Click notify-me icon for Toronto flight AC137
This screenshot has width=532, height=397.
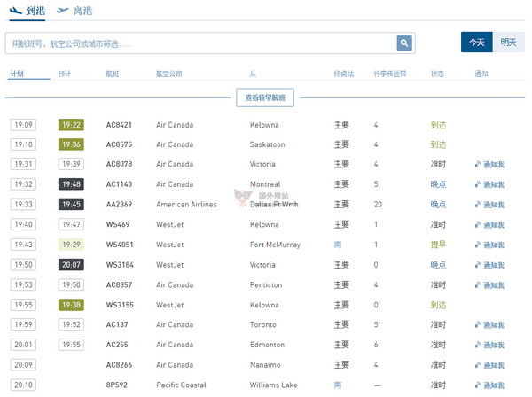[479, 325]
